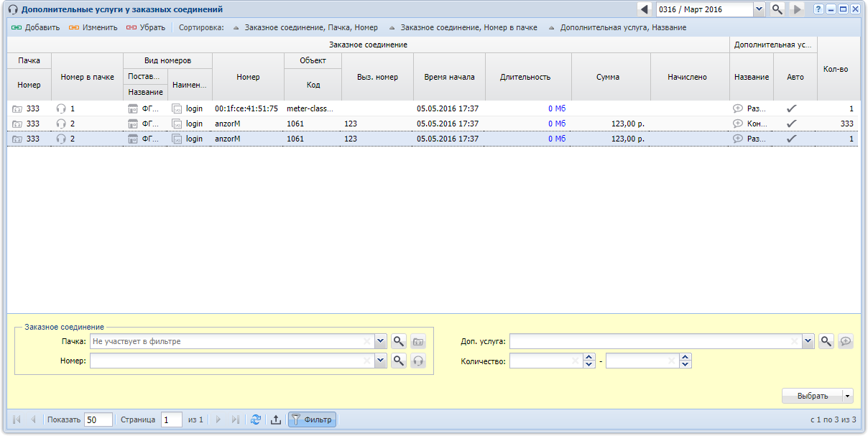Click the Страница page number field

coord(172,419)
